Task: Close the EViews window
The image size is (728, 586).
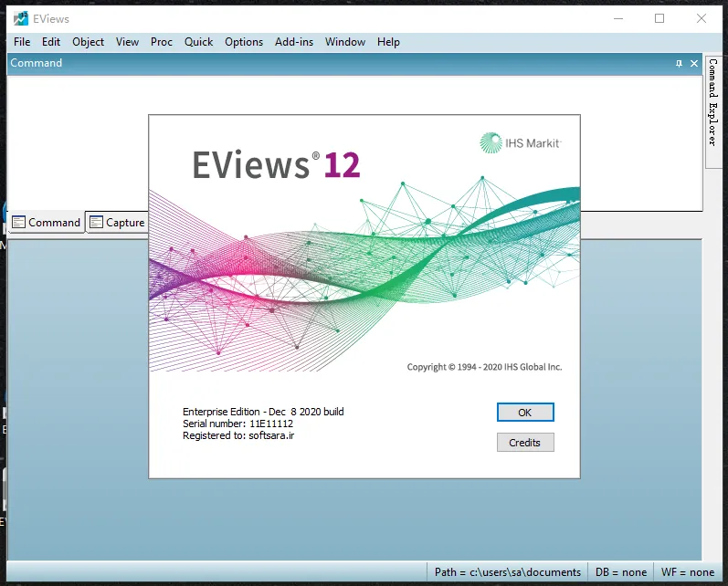Action: coord(702,18)
